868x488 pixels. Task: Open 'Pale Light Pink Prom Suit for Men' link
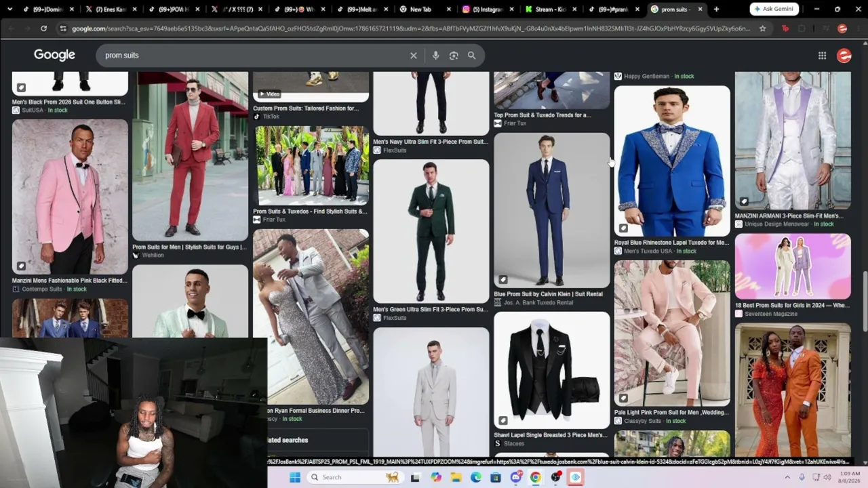(671, 412)
